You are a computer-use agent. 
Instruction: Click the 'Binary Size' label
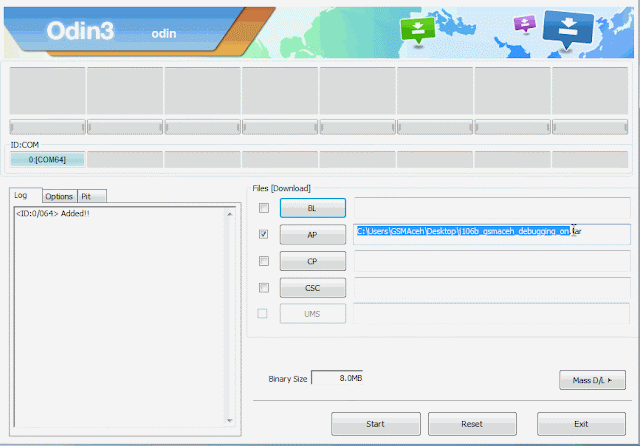[x=288, y=379]
